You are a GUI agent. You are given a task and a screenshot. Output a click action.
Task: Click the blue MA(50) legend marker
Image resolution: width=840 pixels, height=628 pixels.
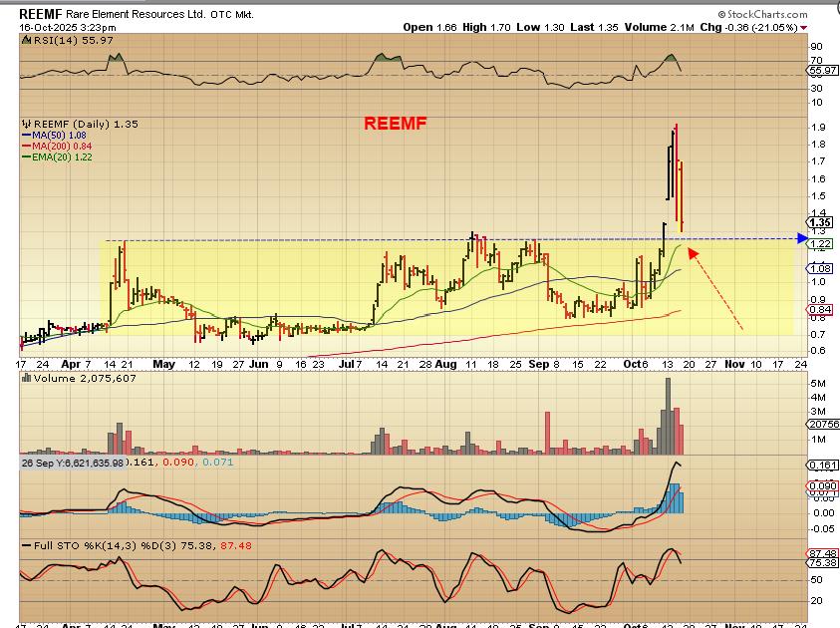(x=27, y=135)
